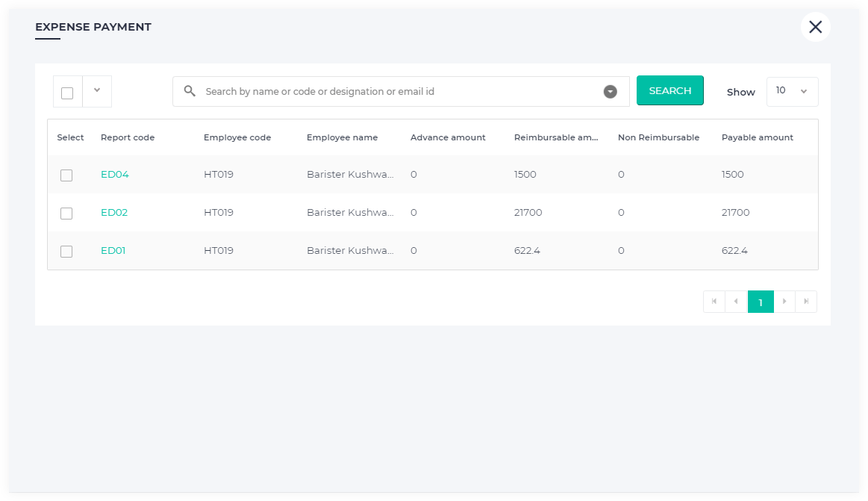This screenshot has width=868, height=501.
Task: Check the ED04 report row
Action: [x=66, y=175]
